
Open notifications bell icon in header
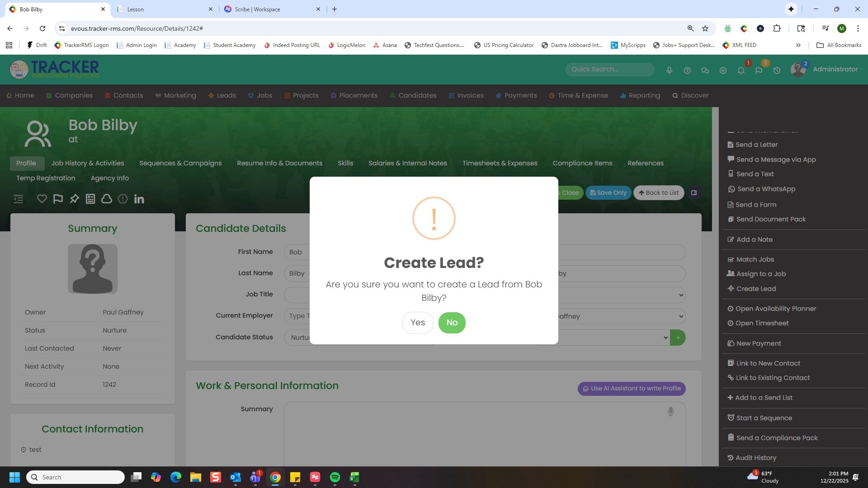741,70
